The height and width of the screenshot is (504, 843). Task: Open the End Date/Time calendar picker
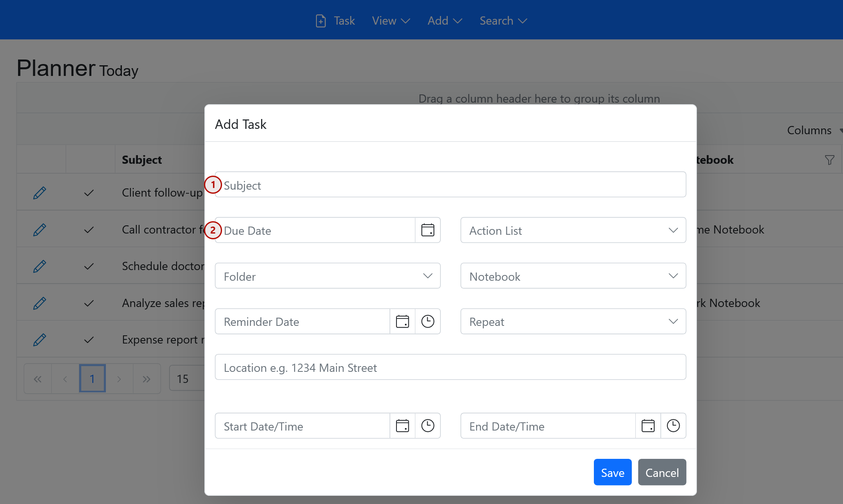click(648, 426)
